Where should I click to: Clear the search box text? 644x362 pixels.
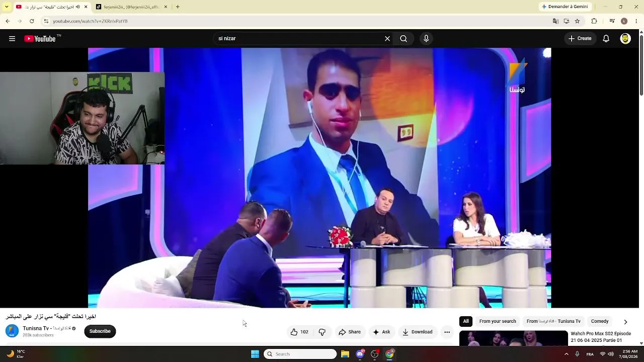click(x=387, y=39)
